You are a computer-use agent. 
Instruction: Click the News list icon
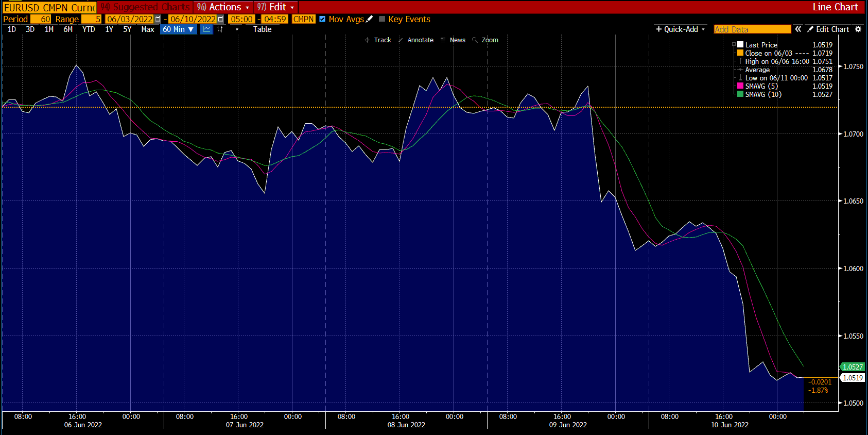point(443,40)
